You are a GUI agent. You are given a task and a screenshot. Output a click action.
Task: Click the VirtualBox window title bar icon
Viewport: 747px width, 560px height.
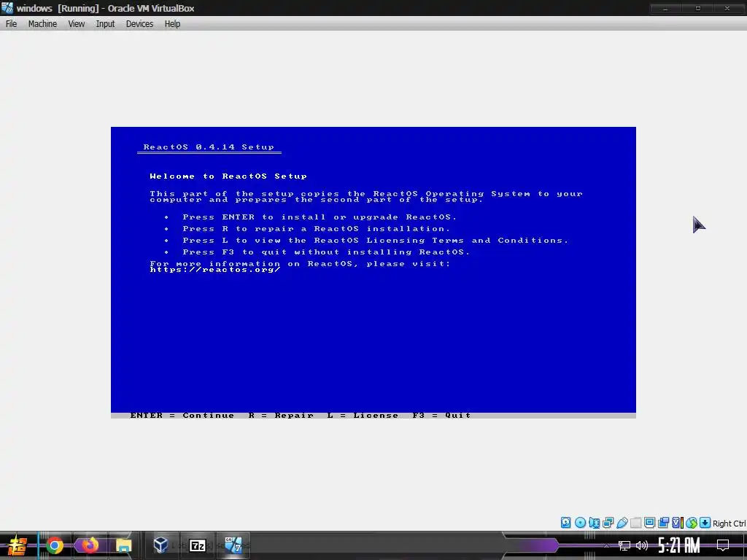(x=7, y=8)
